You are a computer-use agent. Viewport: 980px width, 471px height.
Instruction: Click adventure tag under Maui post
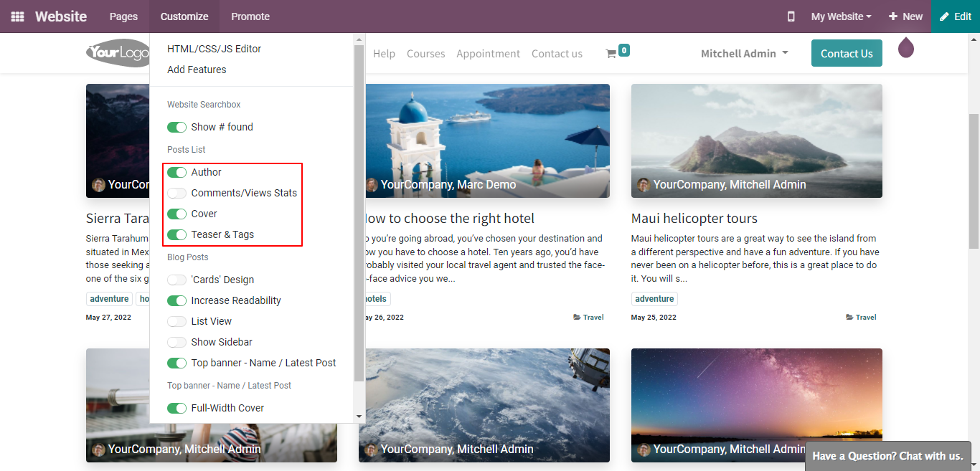[x=654, y=299]
